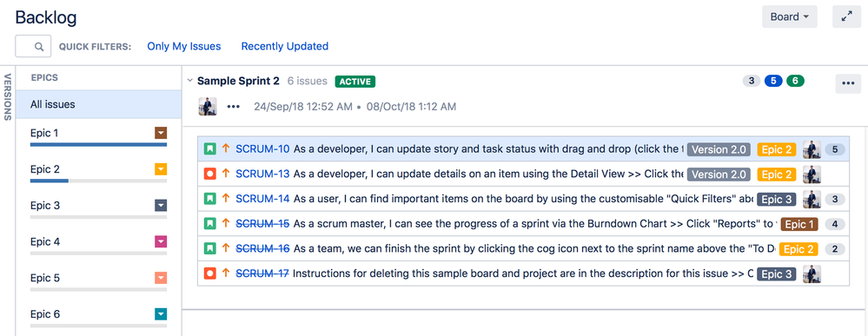Click Version 2.0 label on SCRUM-13
Viewport: 868px width, 336px height.
(719, 175)
